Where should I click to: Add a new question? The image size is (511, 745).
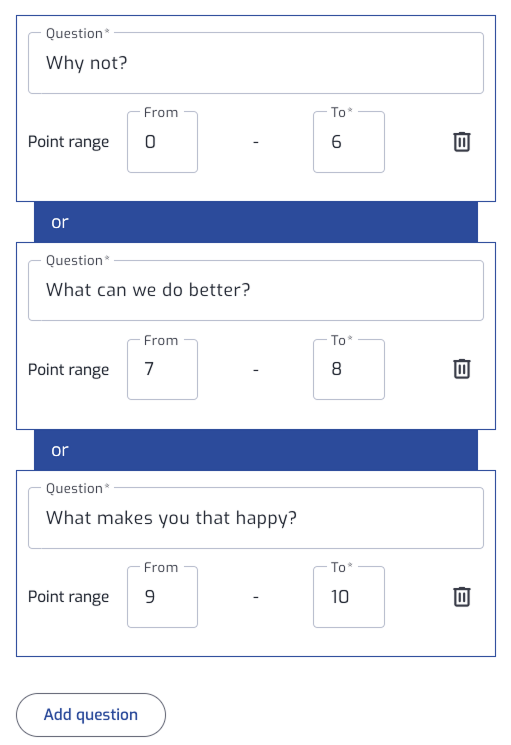91,715
